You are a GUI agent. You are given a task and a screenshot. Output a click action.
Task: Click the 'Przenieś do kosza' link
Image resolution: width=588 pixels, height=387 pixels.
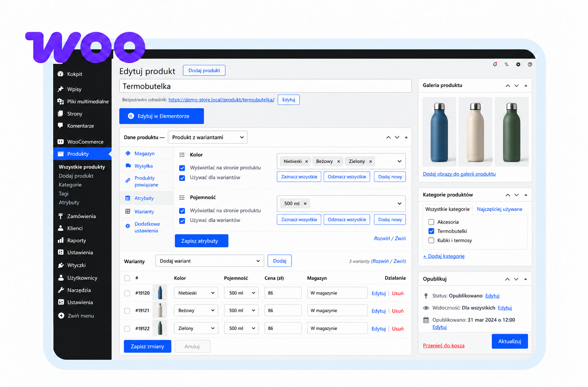point(443,346)
